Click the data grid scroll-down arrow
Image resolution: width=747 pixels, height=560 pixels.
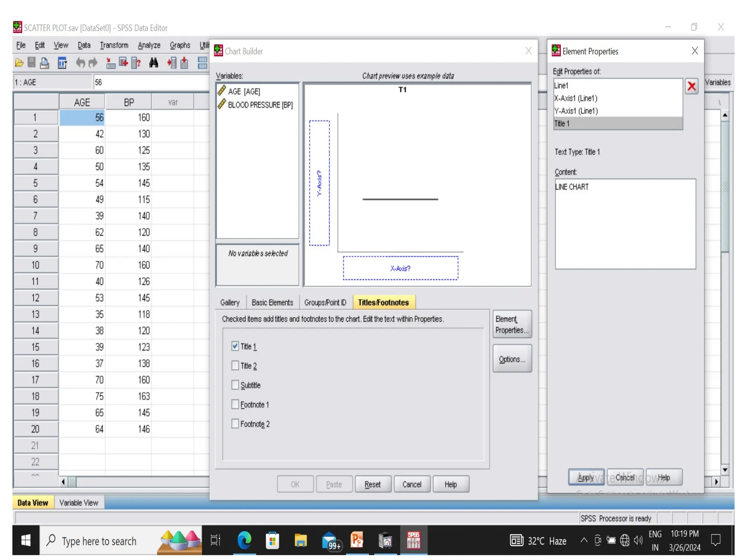725,470
